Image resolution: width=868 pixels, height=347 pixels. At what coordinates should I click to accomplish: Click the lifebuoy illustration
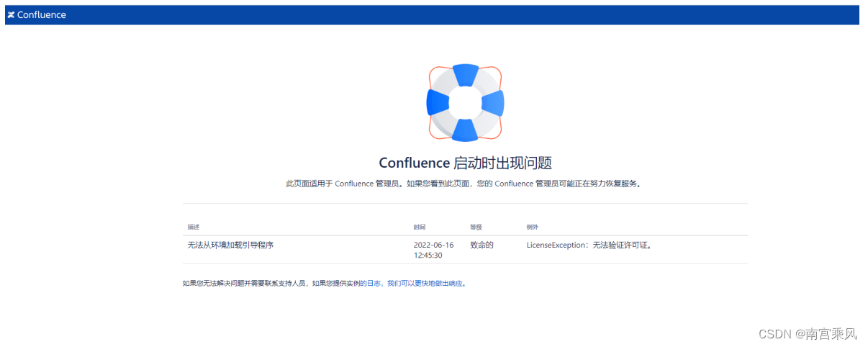465,102
